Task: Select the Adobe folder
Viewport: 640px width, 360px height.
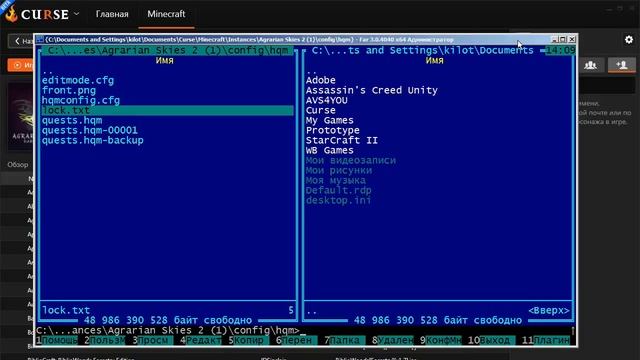Action: (x=320, y=80)
